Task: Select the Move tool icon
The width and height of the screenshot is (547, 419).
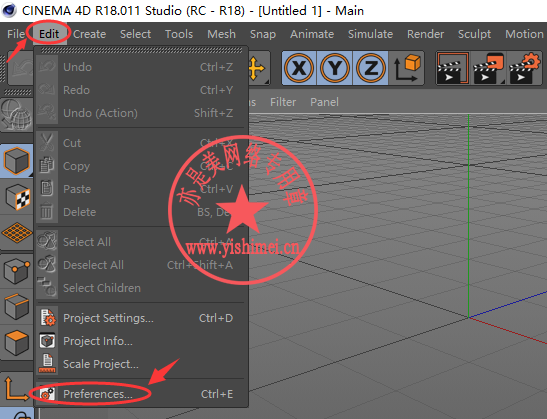Action: point(258,68)
